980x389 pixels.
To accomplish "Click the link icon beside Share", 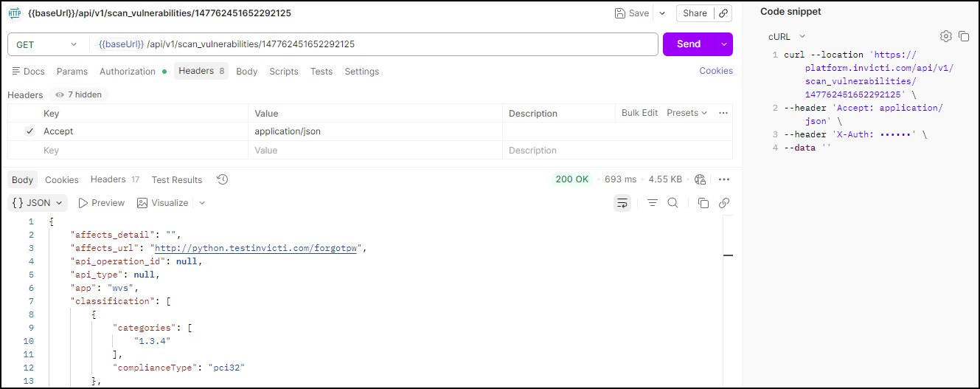I will 723,13.
